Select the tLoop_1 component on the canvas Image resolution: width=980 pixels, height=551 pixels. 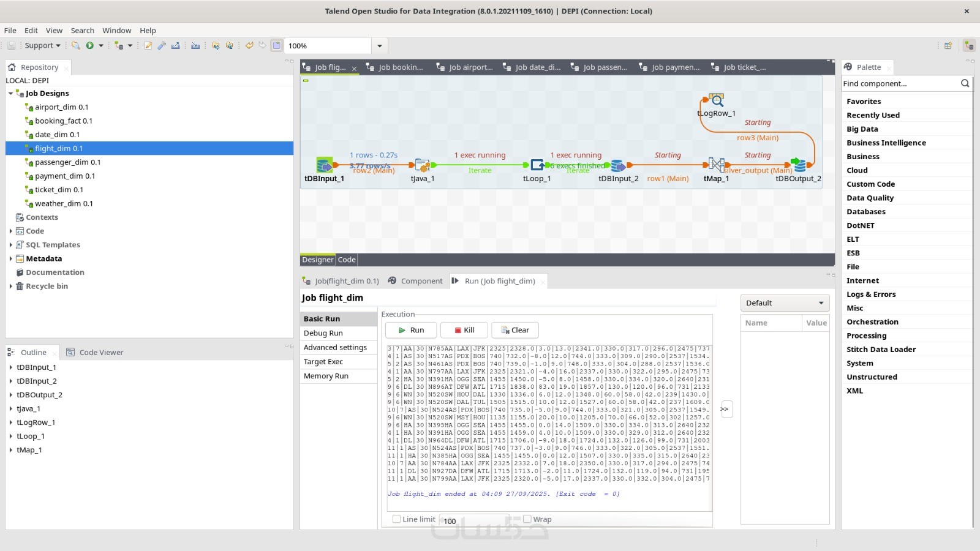(537, 165)
